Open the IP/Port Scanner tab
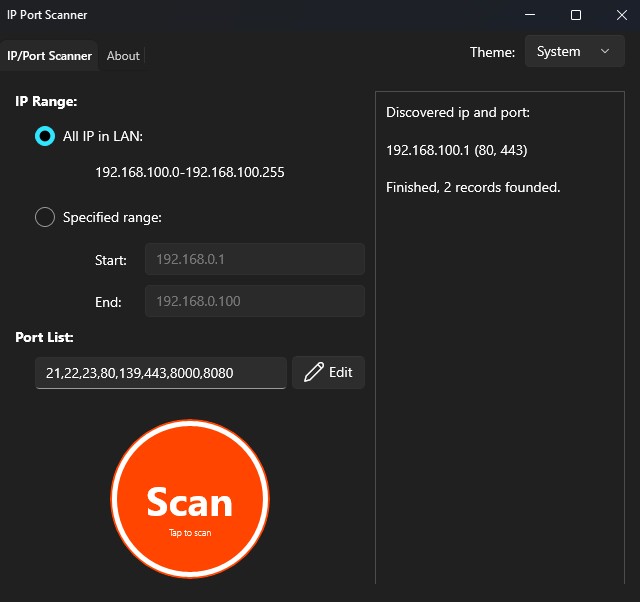Image resolution: width=640 pixels, height=602 pixels. point(49,56)
